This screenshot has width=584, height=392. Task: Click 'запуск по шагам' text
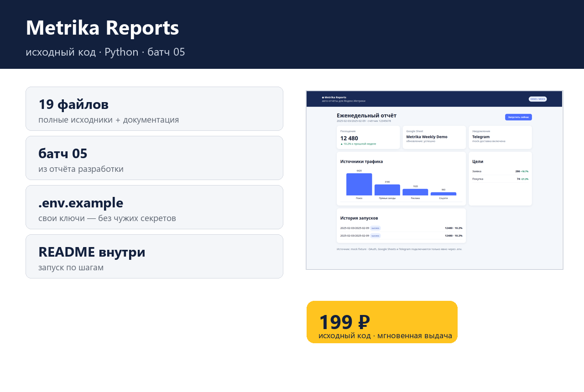(71, 268)
